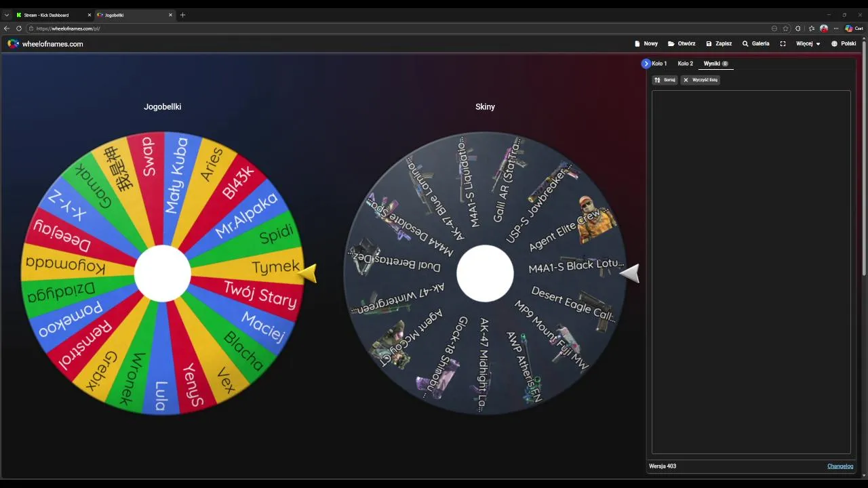The image size is (868, 488).
Task: Save the wheel using Zapisz
Action: point(719,43)
